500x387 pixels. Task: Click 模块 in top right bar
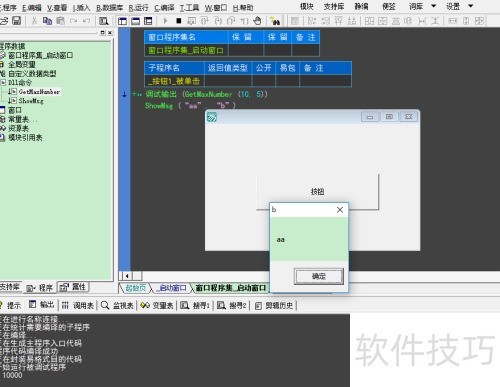307,6
